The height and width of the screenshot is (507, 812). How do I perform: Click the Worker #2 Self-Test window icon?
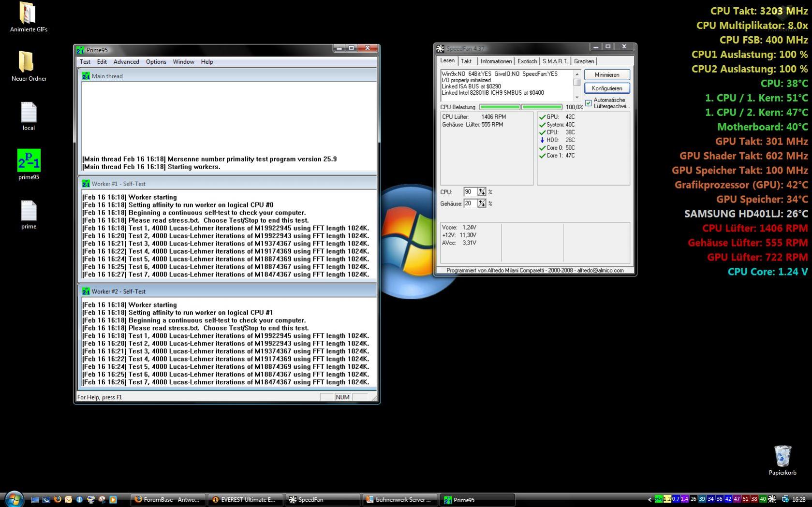click(x=86, y=291)
